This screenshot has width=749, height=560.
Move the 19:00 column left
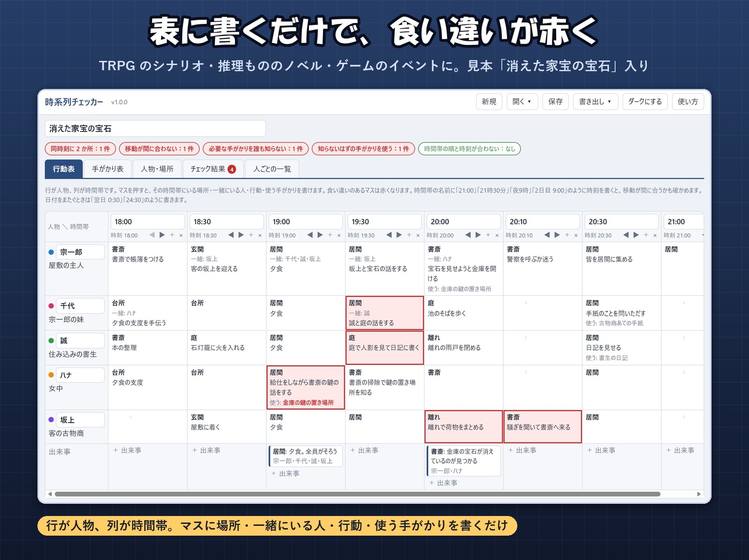[310, 235]
